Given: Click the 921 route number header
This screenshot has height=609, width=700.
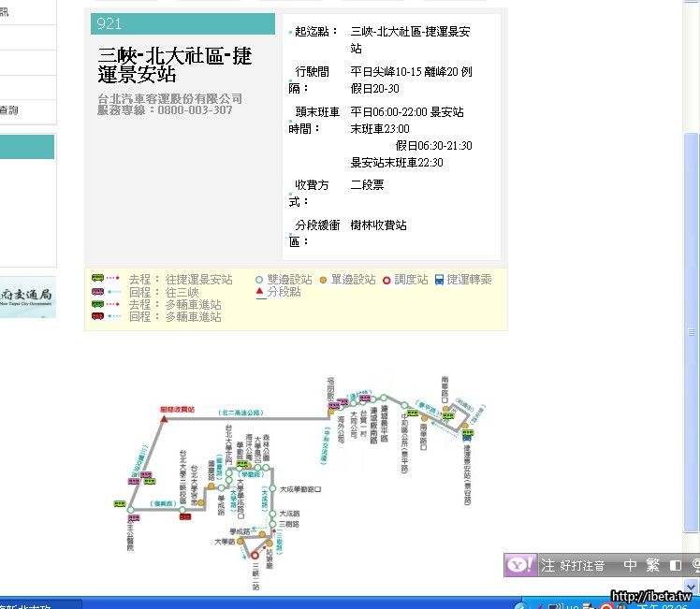Looking at the screenshot, I should coord(182,24).
